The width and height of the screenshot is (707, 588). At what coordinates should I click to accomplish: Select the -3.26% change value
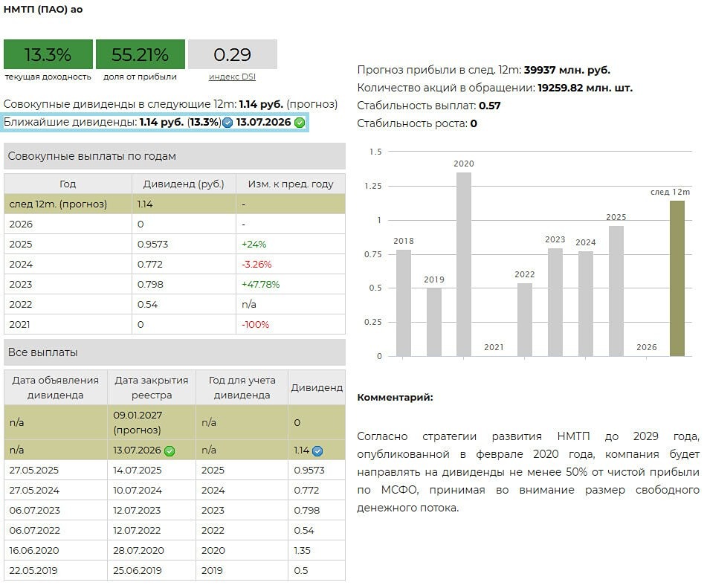(x=256, y=264)
